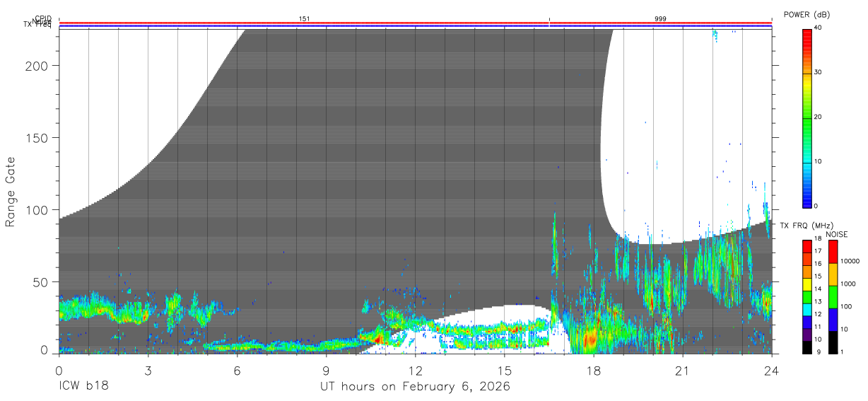Click the 15 tick label on time axis
The image size is (868, 401).
click(504, 370)
